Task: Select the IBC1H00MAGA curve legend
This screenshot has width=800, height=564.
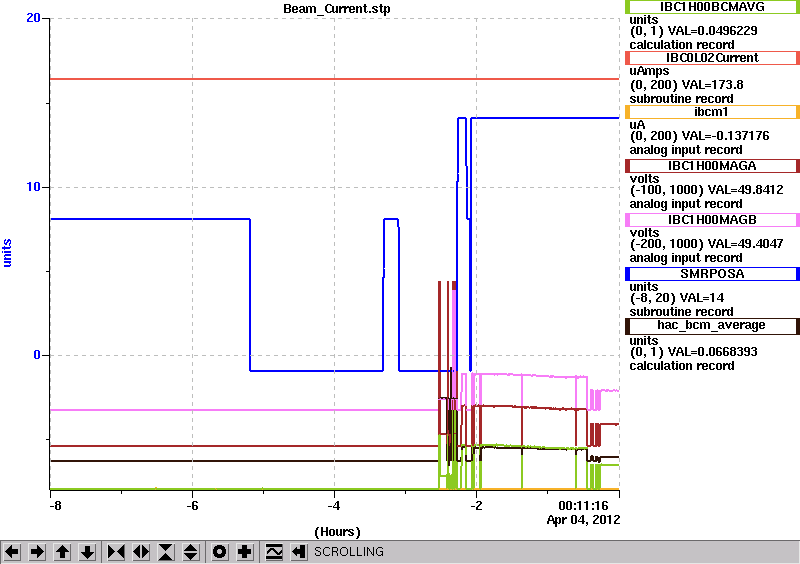Action: point(712,166)
